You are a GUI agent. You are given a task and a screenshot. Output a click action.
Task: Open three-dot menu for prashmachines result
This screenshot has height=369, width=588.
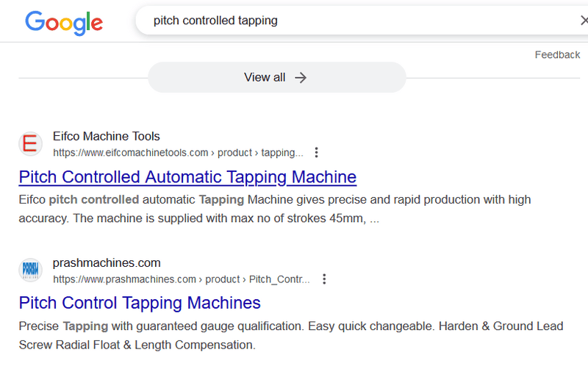pos(324,279)
